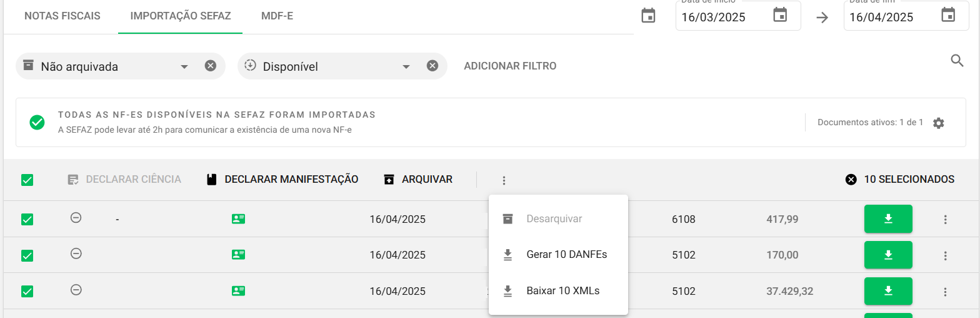Uncheck the first row's checkbox
Viewport: 980px width, 318px height.
(x=27, y=219)
